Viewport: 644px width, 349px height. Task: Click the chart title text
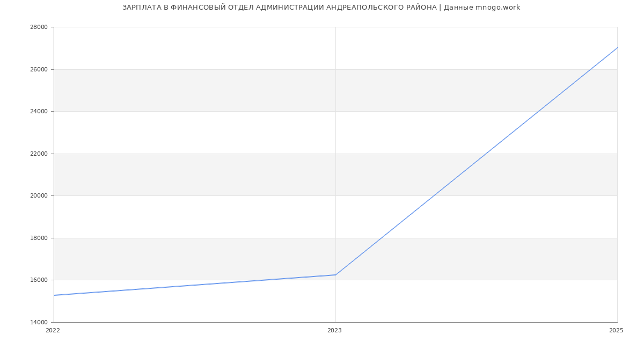click(321, 8)
